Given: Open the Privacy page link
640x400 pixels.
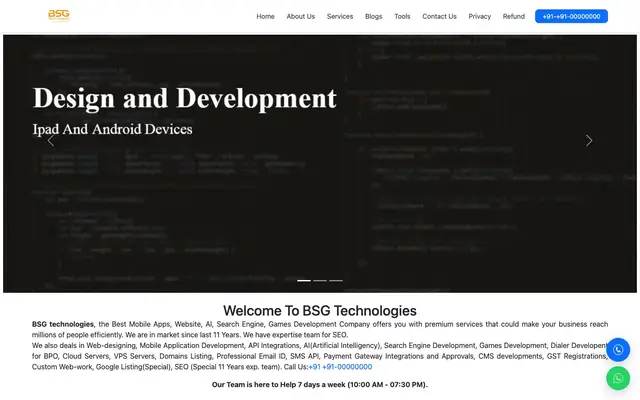Looking at the screenshot, I should pos(480,16).
